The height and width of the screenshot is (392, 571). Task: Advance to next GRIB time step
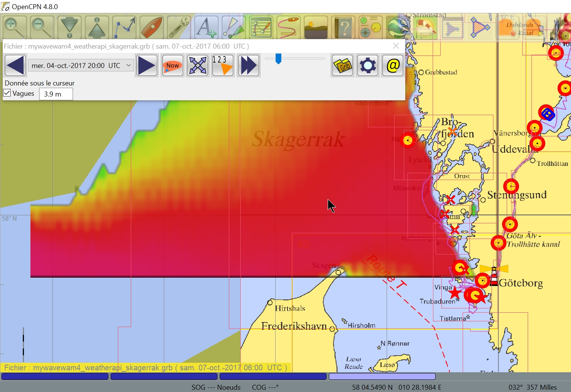147,65
